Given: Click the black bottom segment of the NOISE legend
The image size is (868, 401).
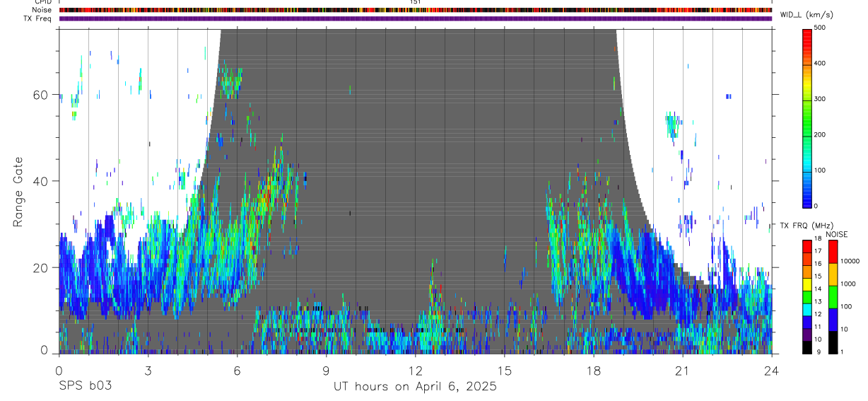Looking at the screenshot, I should 833,342.
